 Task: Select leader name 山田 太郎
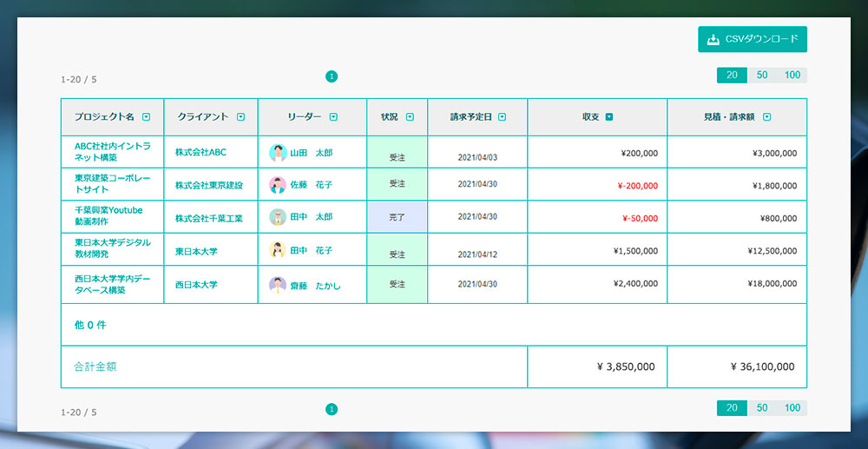click(312, 153)
